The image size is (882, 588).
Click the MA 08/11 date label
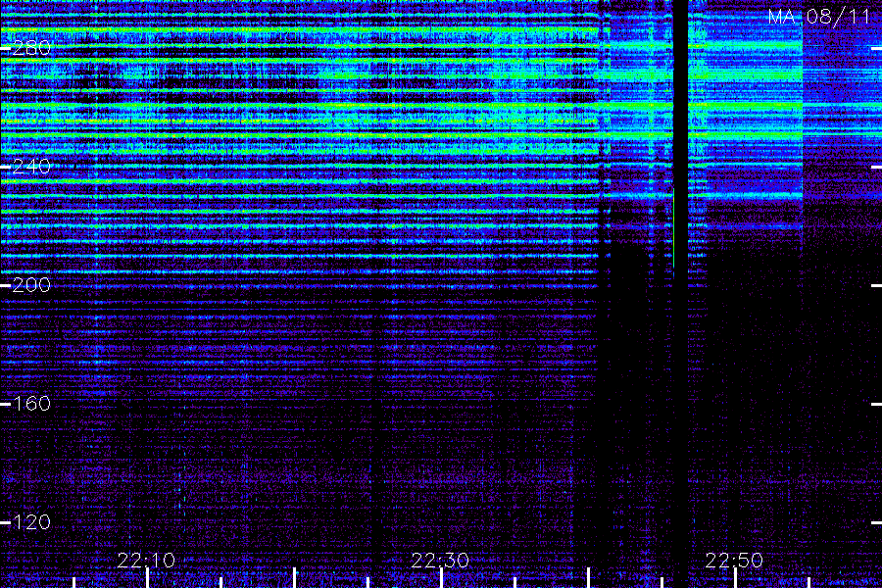tap(819, 17)
